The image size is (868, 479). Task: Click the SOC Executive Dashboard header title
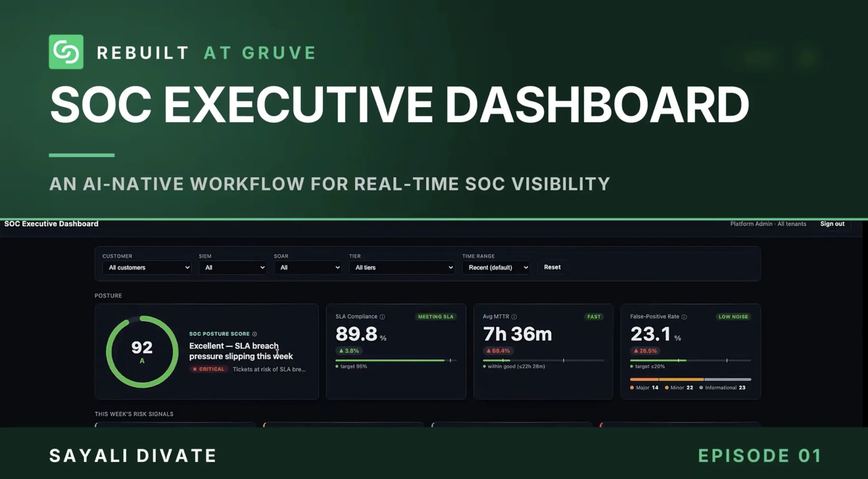click(x=51, y=224)
